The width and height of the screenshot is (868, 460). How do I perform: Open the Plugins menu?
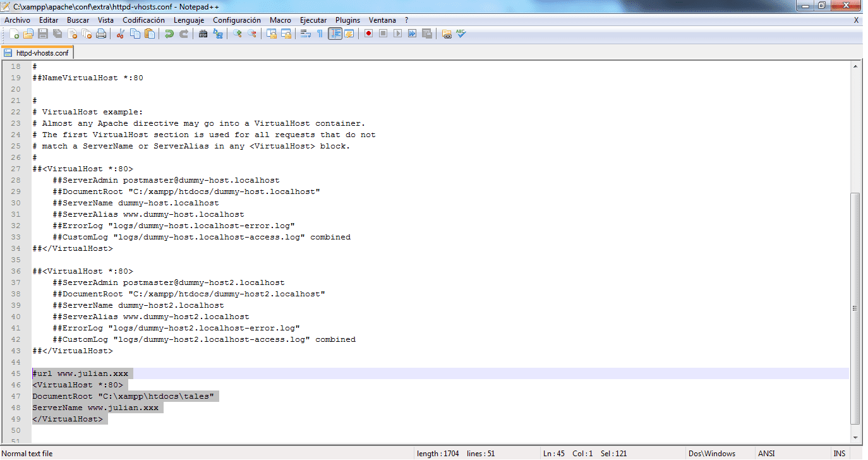[x=347, y=20]
